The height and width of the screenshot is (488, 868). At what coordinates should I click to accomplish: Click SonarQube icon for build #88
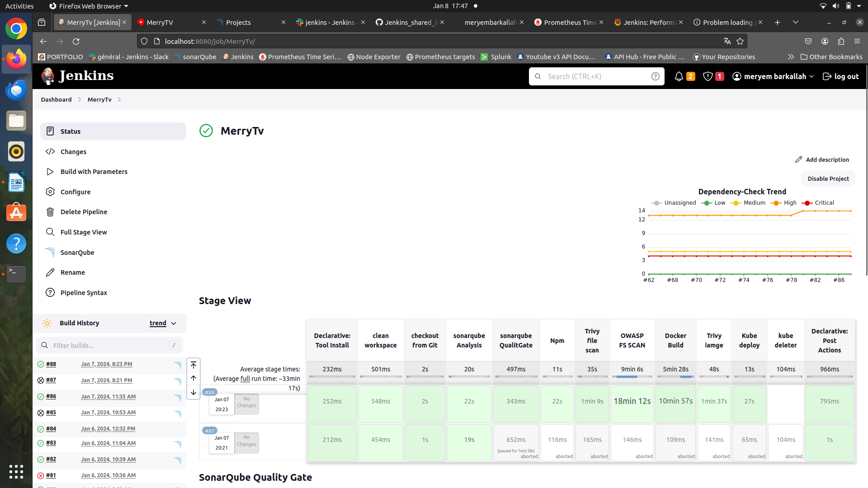(178, 365)
